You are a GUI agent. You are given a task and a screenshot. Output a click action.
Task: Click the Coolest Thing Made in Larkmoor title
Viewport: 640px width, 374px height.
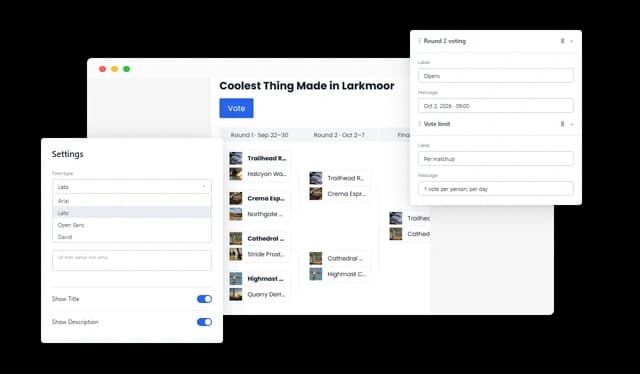307,86
